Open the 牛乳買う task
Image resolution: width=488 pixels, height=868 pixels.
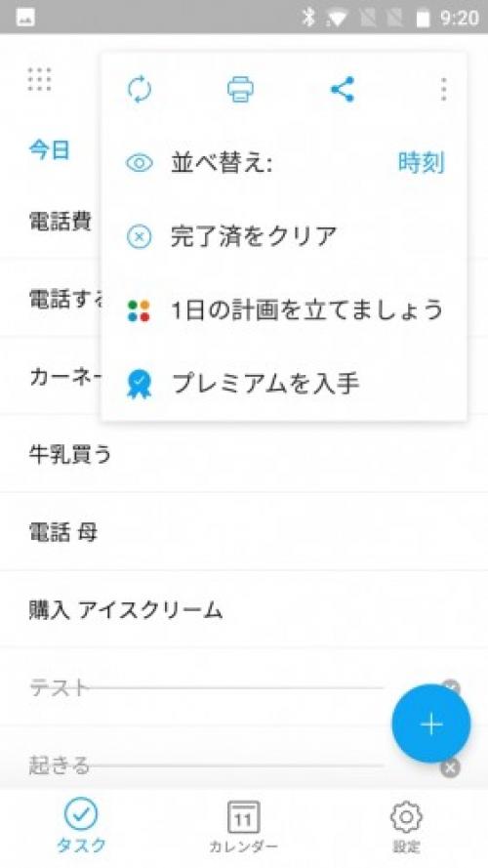pos(244,454)
